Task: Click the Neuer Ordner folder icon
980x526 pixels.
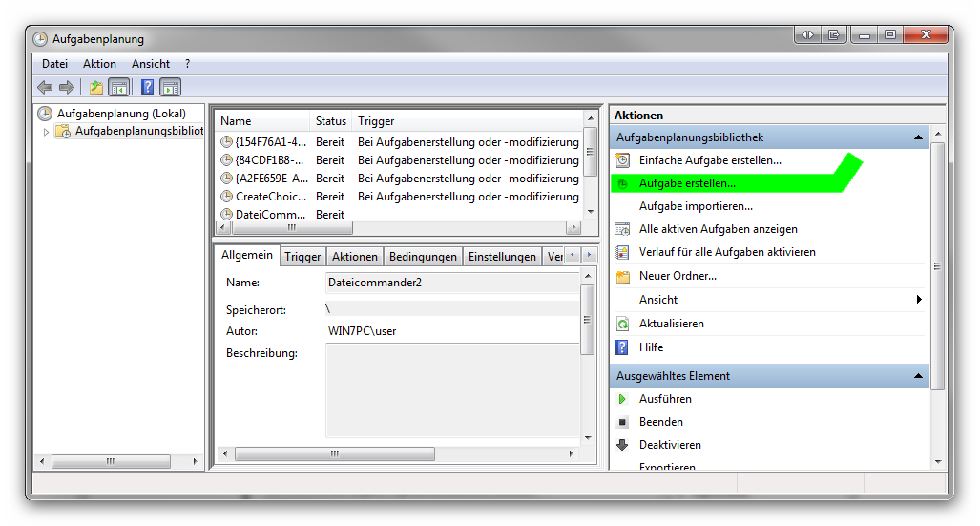Action: point(622,276)
